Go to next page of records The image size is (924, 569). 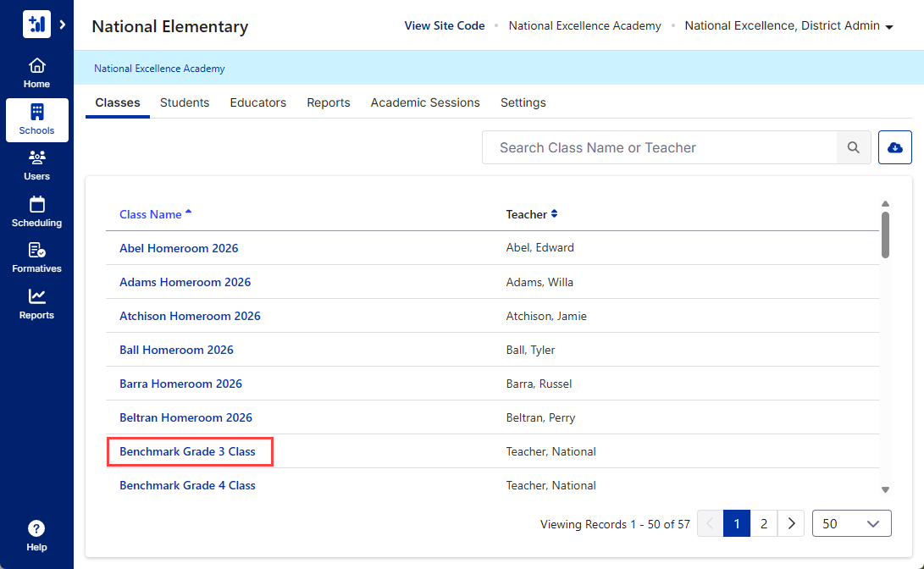[791, 523]
